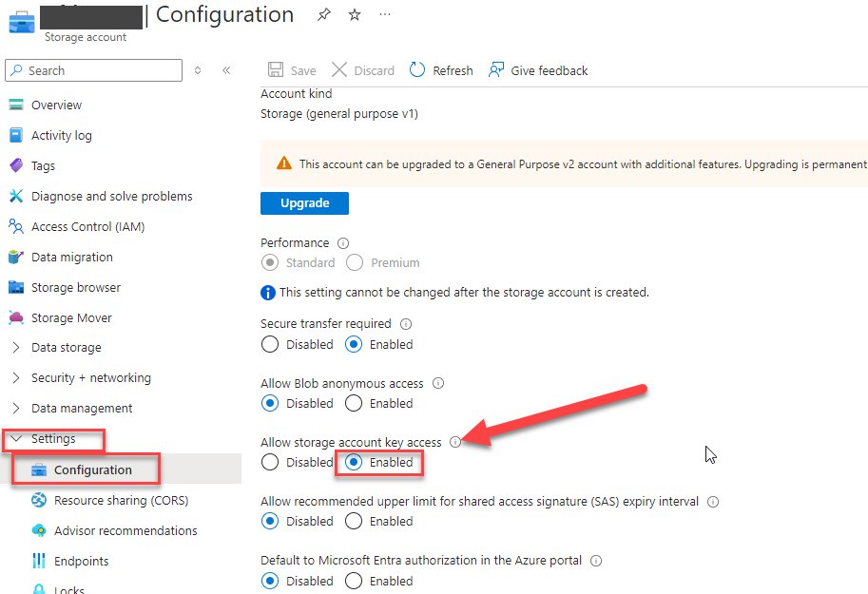Screen dimensions: 868x594
Task: Click the Refresh circular arrow icon
Action: [x=416, y=69]
